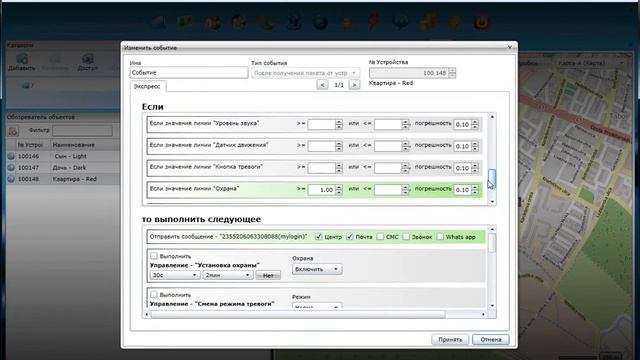The width and height of the screenshot is (640, 360).
Task: Click the "Уровень звука" >= value field
Action: [x=322, y=124]
